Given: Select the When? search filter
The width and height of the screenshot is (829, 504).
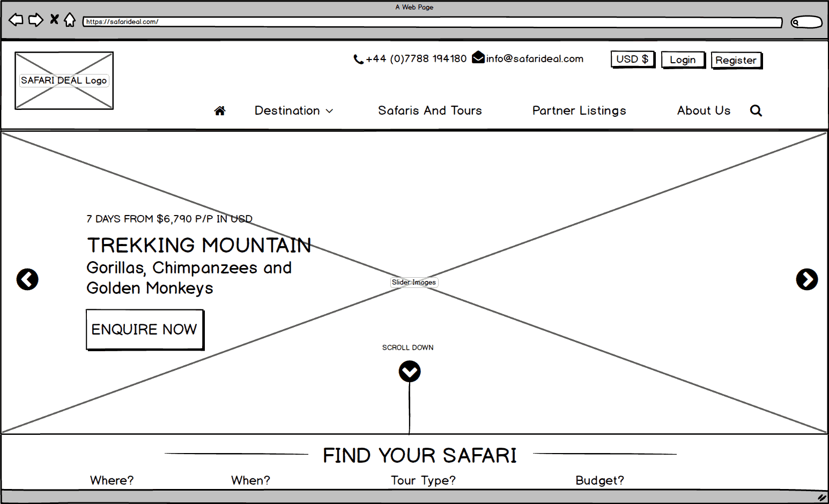Looking at the screenshot, I should [x=250, y=480].
